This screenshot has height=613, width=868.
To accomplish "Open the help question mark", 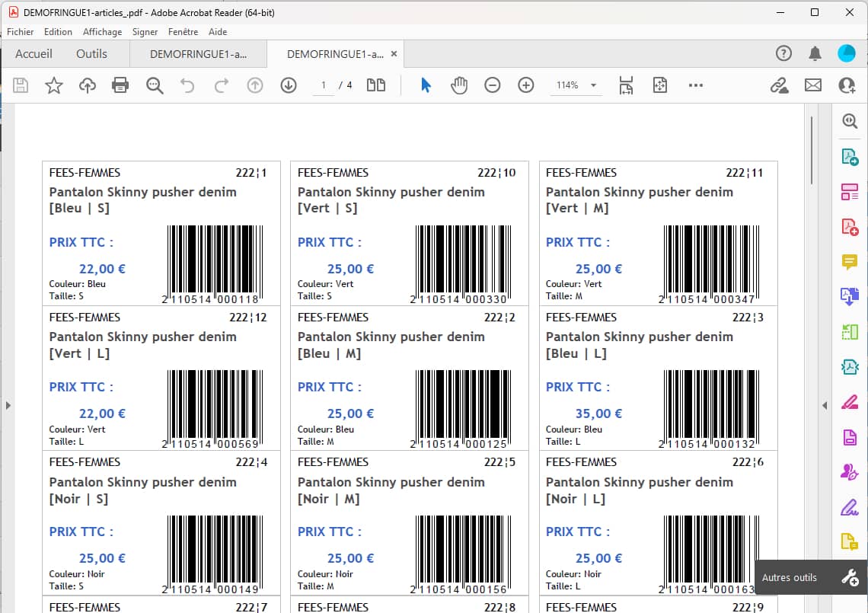I will (x=783, y=53).
